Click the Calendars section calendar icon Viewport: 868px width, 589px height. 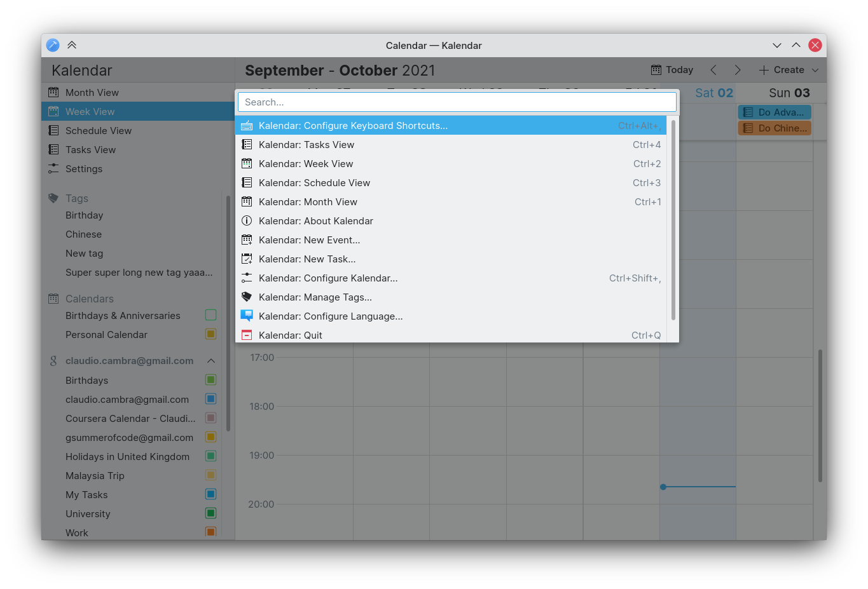pyautogui.click(x=53, y=299)
